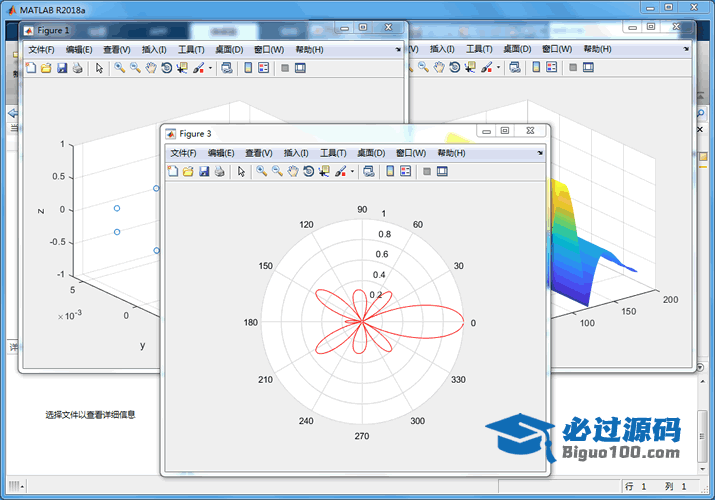
Task: Activate Data Cursor tool in Figure 3
Action: click(x=324, y=172)
